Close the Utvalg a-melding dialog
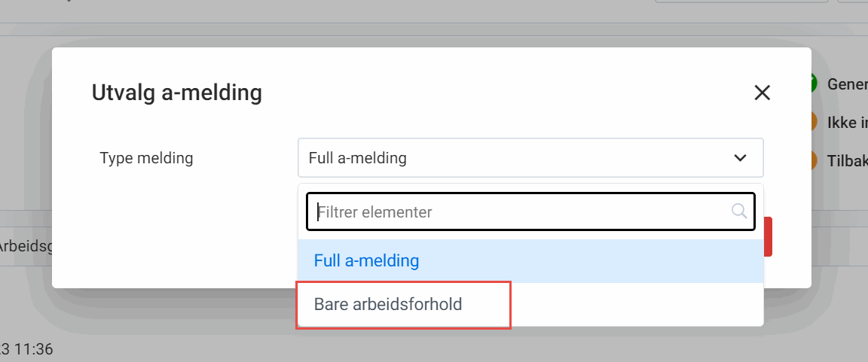The width and height of the screenshot is (868, 362). tap(762, 93)
